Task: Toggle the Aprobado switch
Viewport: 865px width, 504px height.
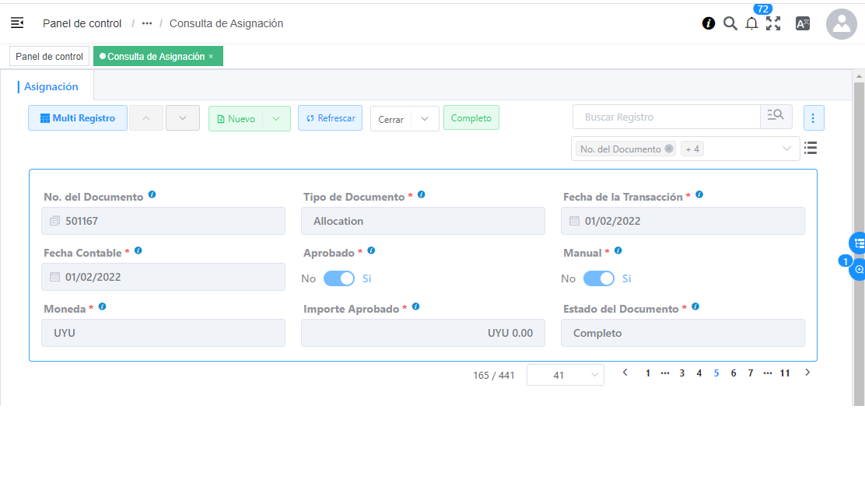Action: [x=339, y=278]
